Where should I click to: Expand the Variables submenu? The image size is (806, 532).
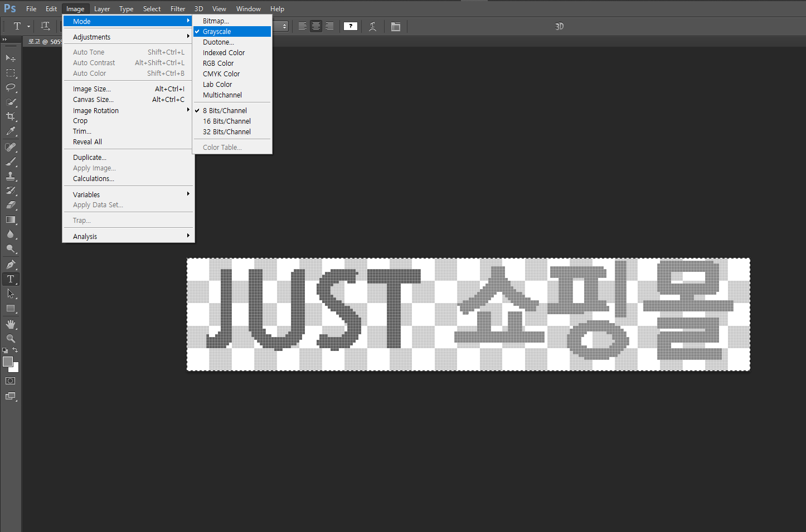point(128,195)
